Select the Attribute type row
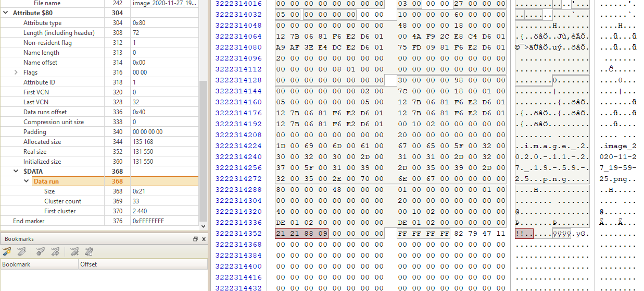 coord(99,23)
